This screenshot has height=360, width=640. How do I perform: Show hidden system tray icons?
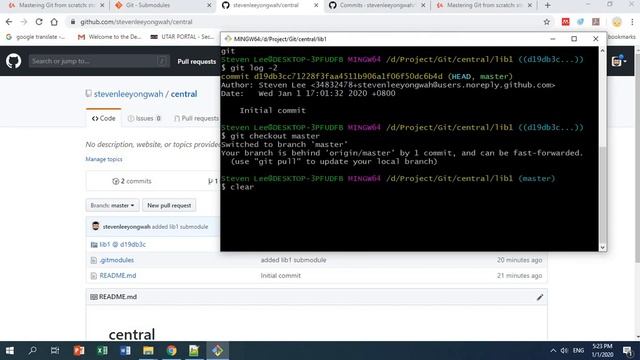[x=553, y=351]
